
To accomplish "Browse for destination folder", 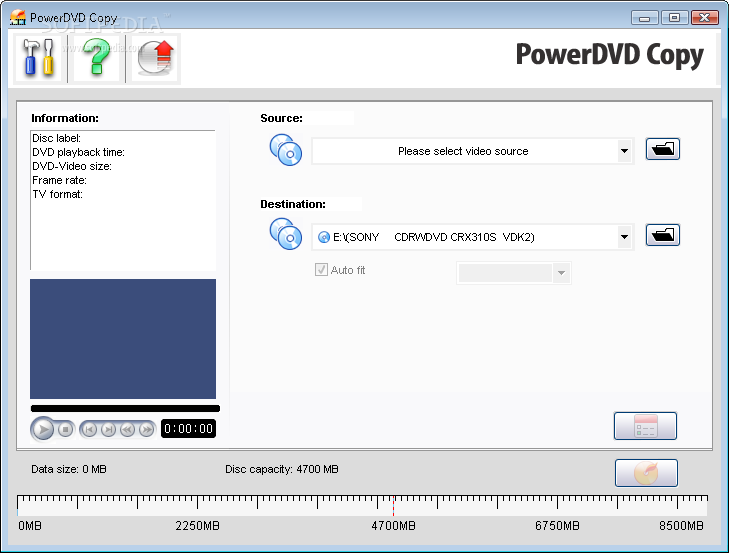I will 663,234.
